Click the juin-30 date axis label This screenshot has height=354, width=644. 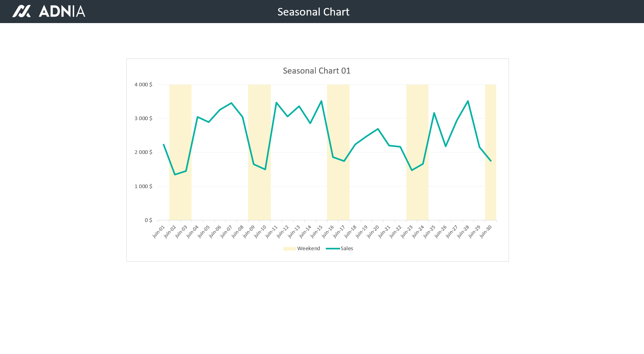tap(485, 231)
